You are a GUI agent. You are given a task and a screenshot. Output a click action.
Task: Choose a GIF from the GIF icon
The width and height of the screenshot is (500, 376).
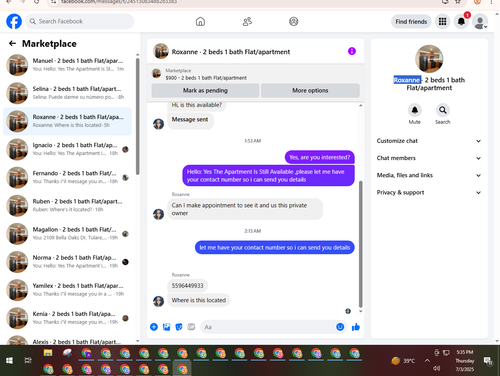click(x=191, y=327)
